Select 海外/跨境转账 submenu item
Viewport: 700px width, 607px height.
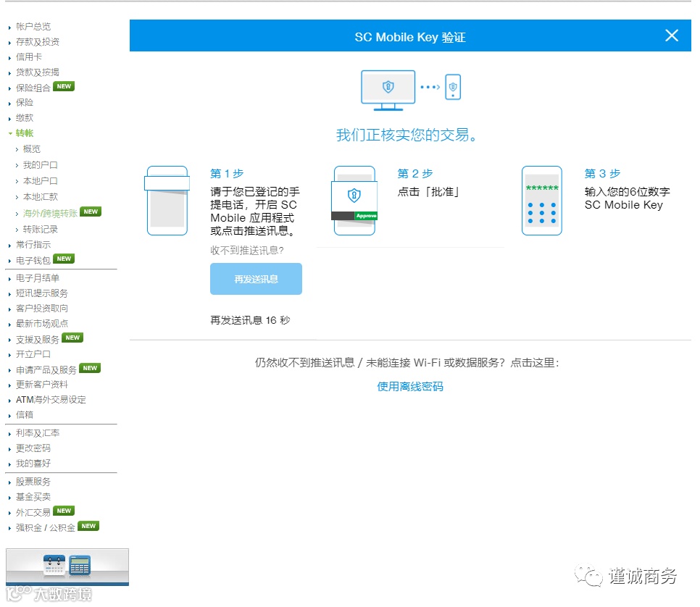pos(50,214)
